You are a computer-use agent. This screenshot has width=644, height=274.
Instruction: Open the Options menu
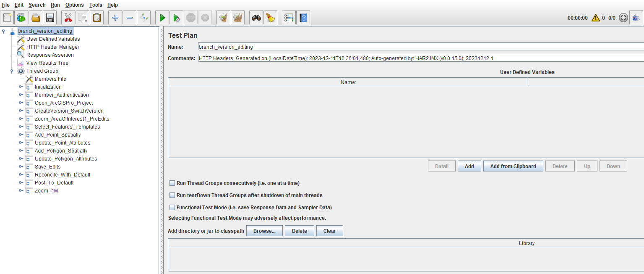[x=75, y=5]
